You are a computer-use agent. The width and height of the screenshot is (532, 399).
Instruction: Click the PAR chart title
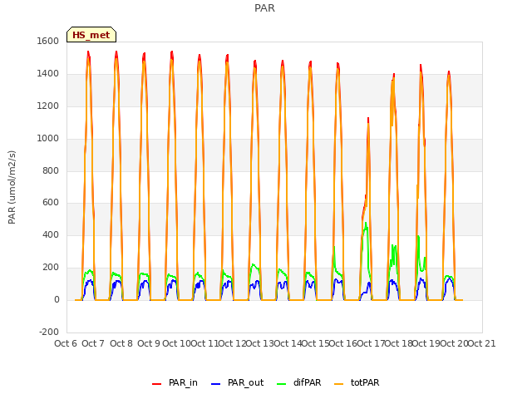pos(264,8)
